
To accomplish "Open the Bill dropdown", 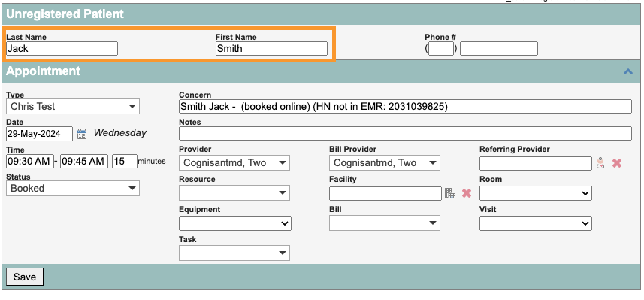I will [x=385, y=223].
